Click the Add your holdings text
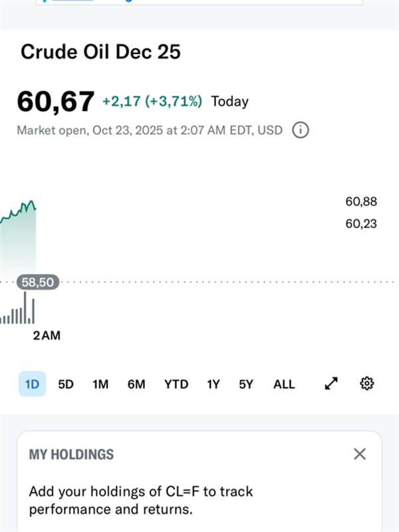399x532 pixels. click(x=140, y=501)
